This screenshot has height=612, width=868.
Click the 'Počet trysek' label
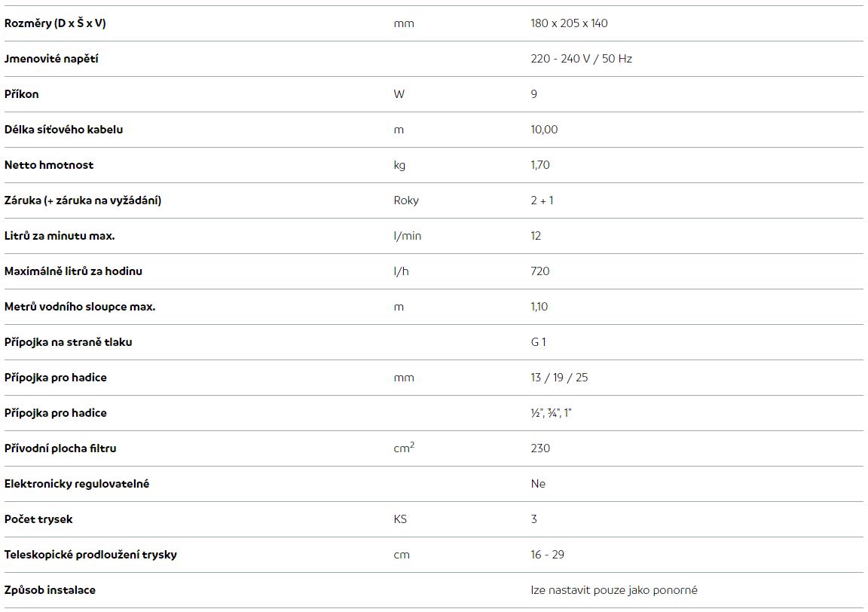click(x=38, y=519)
